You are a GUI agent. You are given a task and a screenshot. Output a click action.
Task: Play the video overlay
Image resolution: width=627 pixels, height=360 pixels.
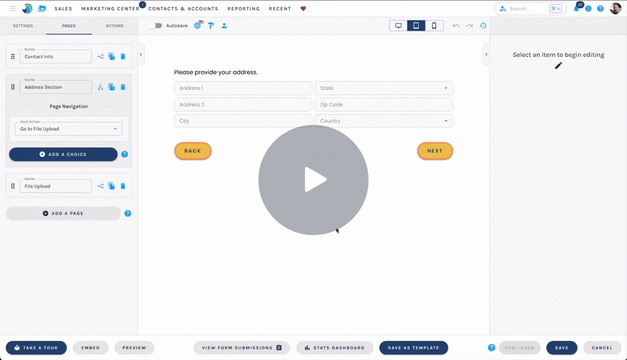click(314, 180)
